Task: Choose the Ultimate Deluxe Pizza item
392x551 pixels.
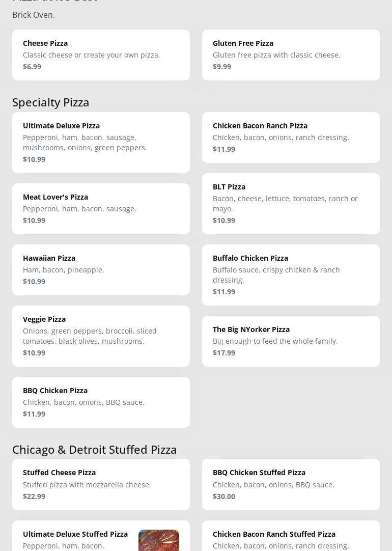Action: tap(101, 142)
